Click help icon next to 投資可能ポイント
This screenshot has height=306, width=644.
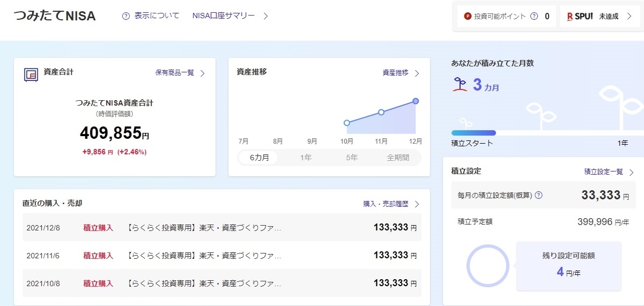pos(534,16)
